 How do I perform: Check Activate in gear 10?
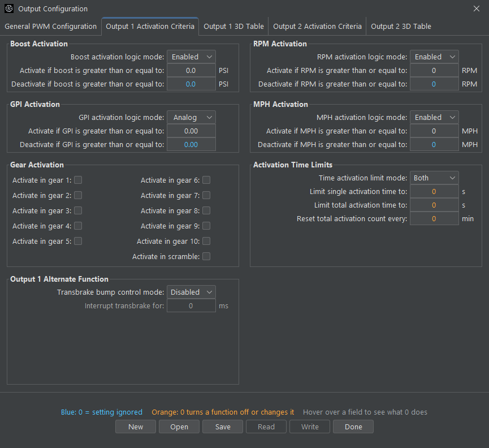(x=206, y=241)
